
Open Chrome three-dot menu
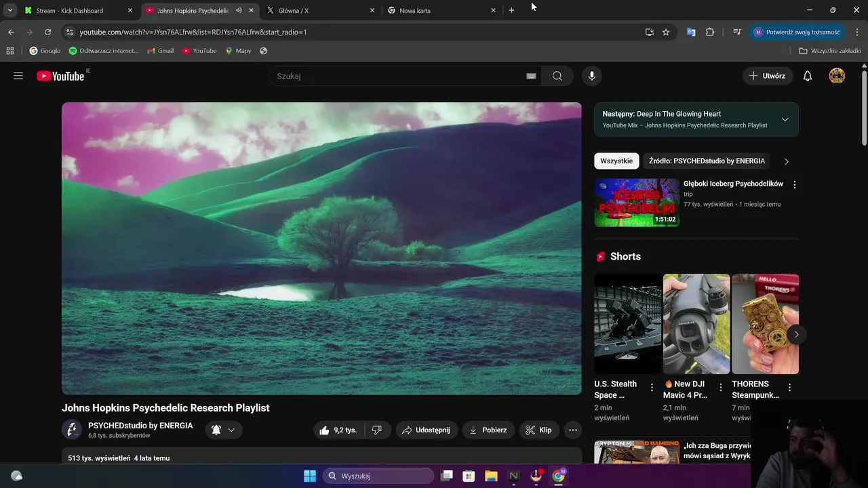[x=857, y=32]
